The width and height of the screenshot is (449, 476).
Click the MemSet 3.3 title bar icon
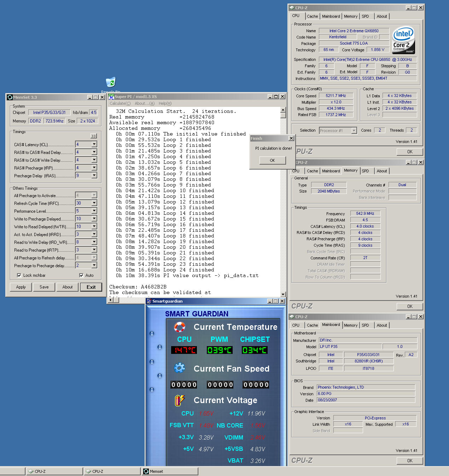pos(10,97)
